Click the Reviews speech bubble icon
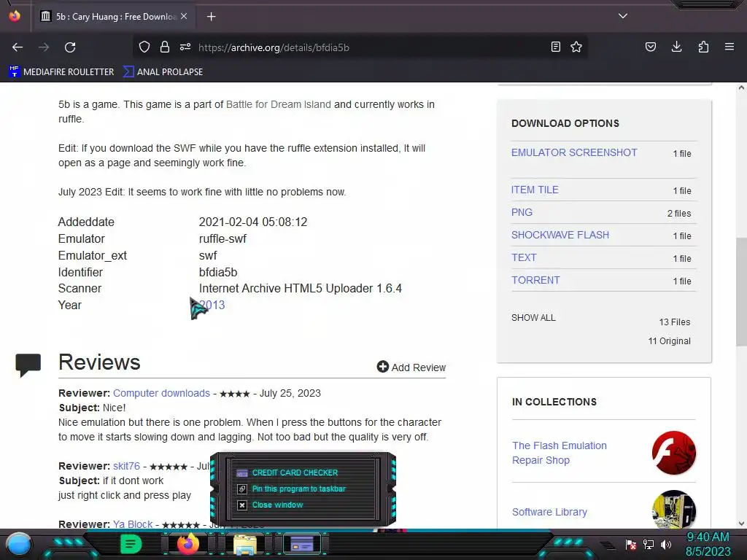Screen dimensions: 747x560 pos(28,365)
